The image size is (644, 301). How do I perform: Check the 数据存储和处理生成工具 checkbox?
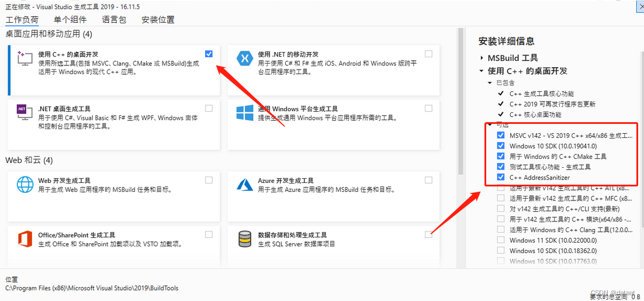[x=428, y=234]
